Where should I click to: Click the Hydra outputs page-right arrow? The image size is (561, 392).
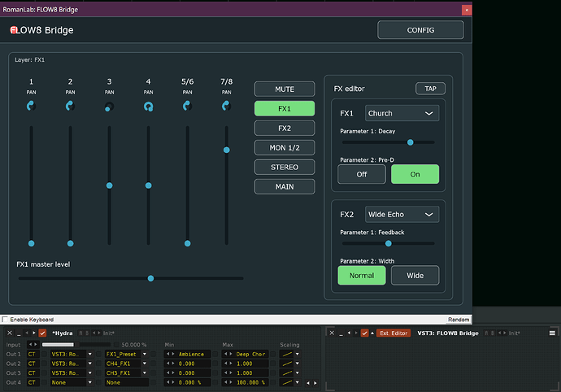point(315,383)
